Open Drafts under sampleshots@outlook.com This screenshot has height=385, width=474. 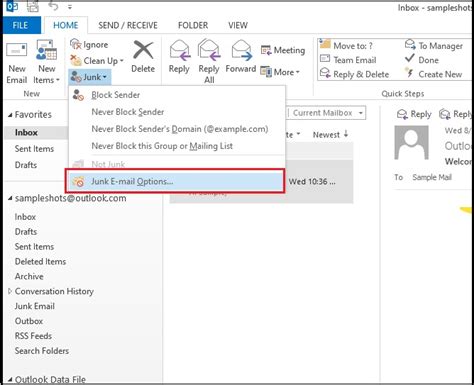pos(26,232)
